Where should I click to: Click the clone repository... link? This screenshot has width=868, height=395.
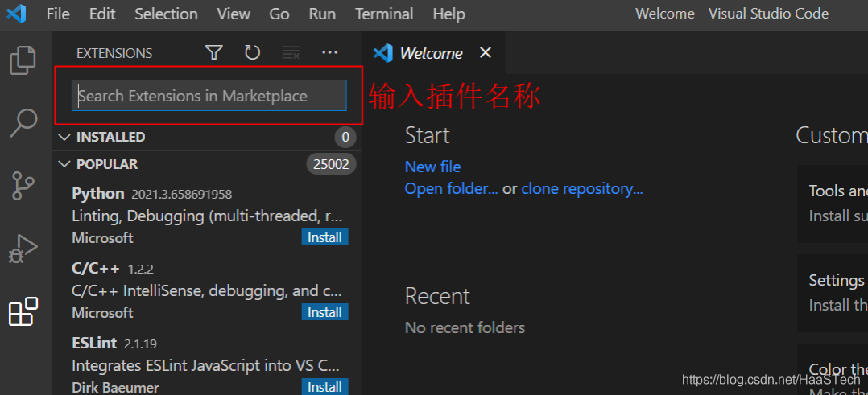point(582,188)
